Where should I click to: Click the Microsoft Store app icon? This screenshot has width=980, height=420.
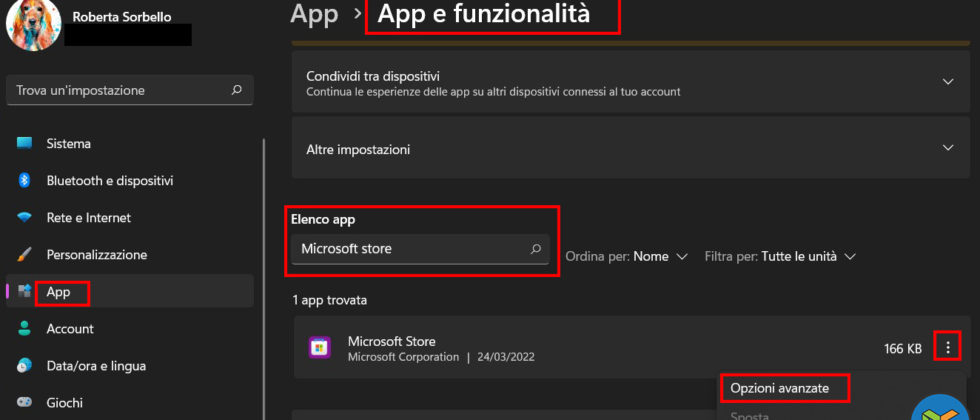320,347
